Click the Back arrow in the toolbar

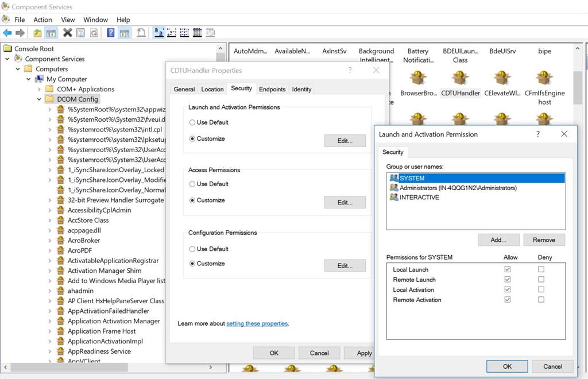point(7,33)
